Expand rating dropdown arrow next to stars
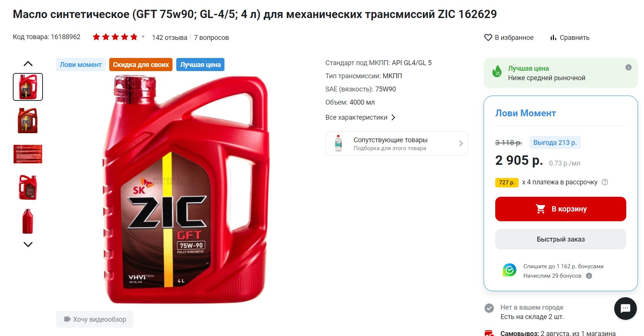644x336 pixels. click(143, 37)
